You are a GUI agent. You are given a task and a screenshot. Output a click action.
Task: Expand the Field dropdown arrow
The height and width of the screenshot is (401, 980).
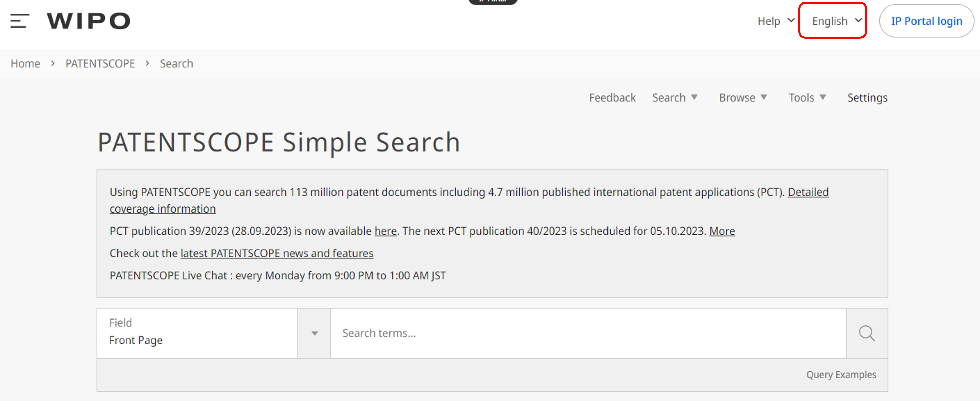click(314, 334)
